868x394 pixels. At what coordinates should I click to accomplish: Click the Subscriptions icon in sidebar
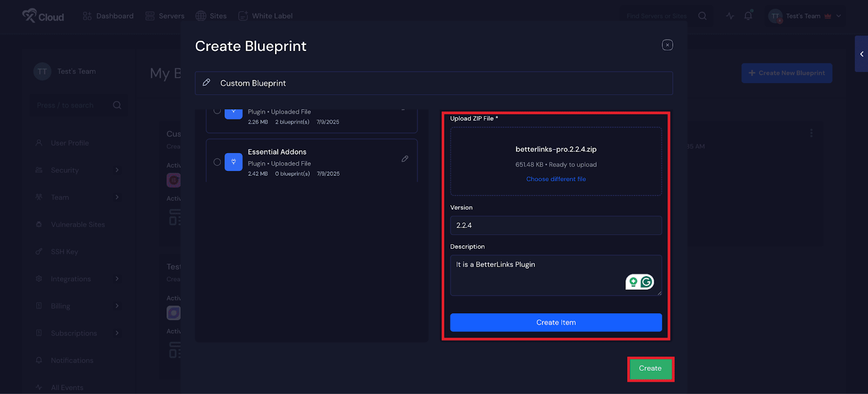pos(39,333)
